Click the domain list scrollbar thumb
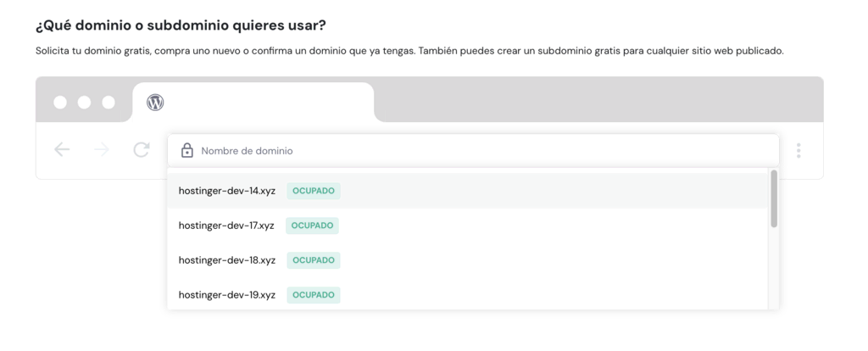868x351 pixels. [x=774, y=198]
